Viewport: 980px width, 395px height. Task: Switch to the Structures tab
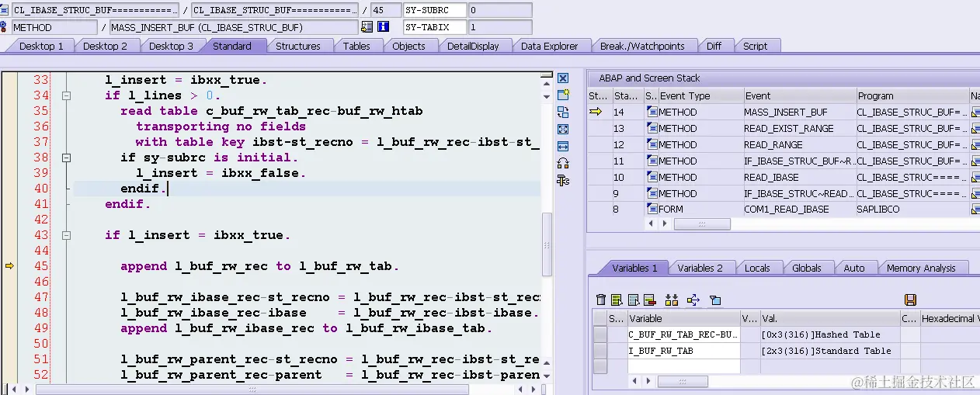(298, 46)
